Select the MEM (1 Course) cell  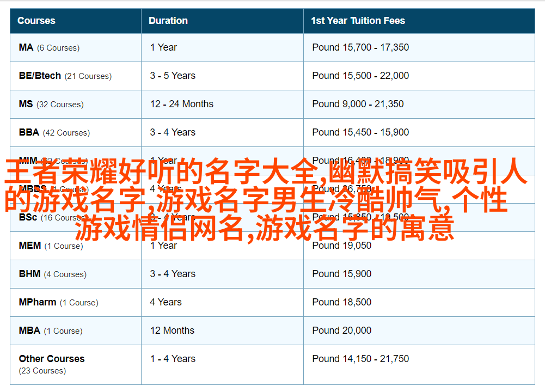coord(76,246)
